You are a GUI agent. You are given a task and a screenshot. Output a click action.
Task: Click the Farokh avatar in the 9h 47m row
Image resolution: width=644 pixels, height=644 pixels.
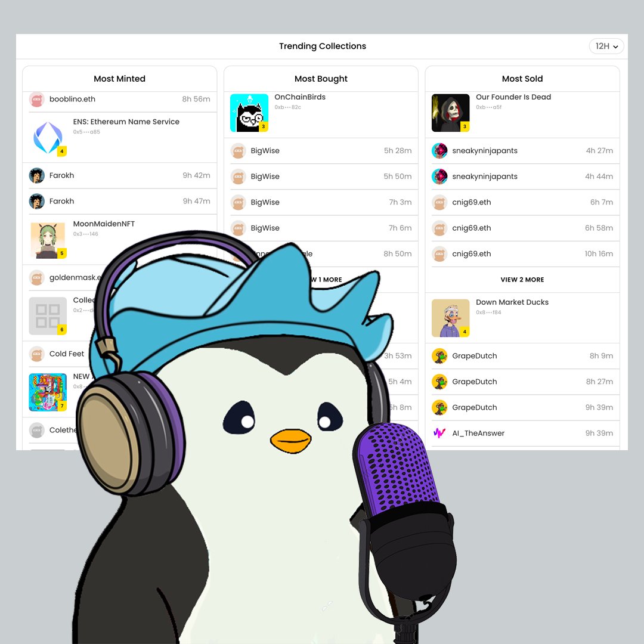(x=36, y=202)
